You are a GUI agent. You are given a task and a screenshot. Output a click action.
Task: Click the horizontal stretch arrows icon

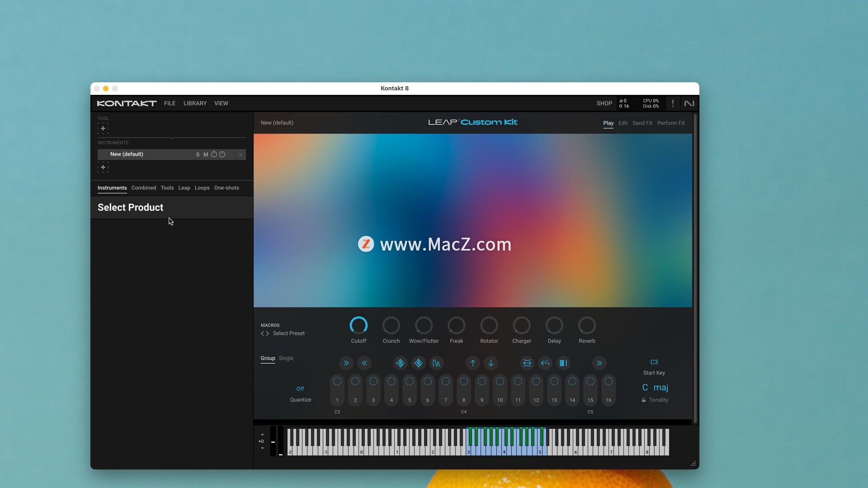pyautogui.click(x=527, y=363)
